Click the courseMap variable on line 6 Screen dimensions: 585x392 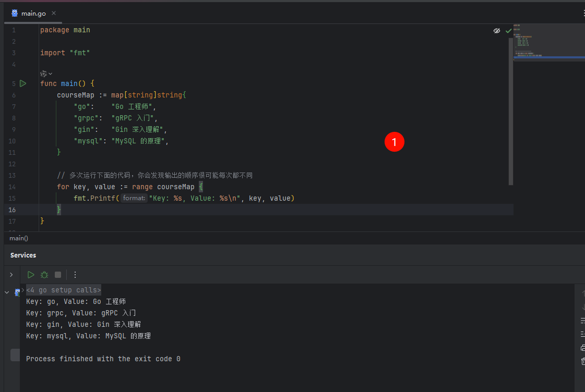[x=75, y=95]
